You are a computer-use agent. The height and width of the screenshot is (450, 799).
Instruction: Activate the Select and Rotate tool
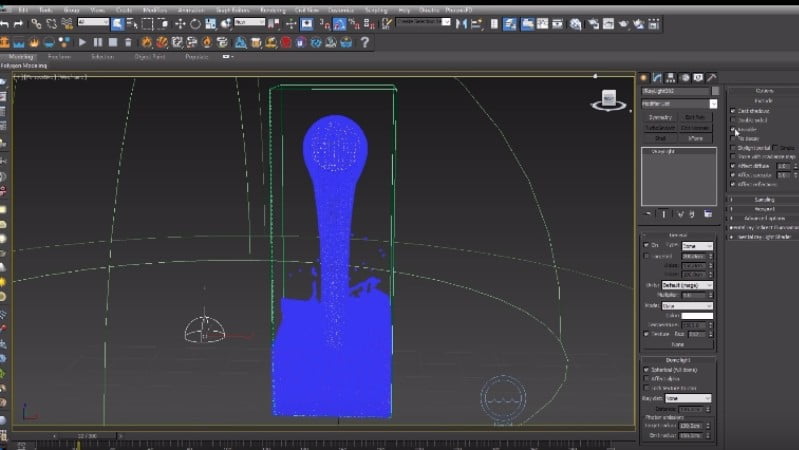[x=195, y=23]
